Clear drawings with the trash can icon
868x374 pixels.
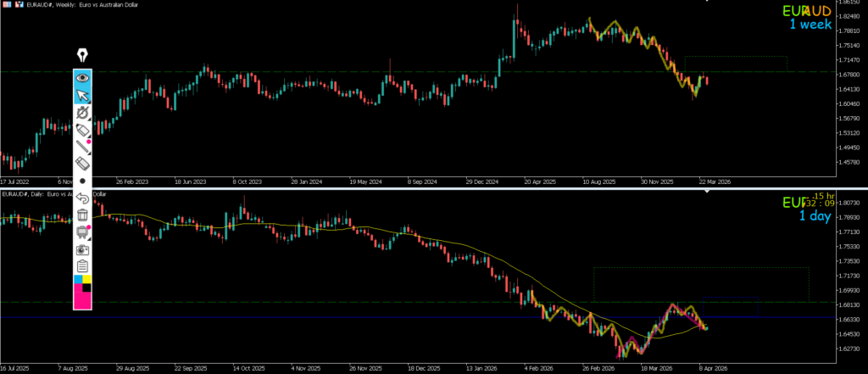[82, 215]
